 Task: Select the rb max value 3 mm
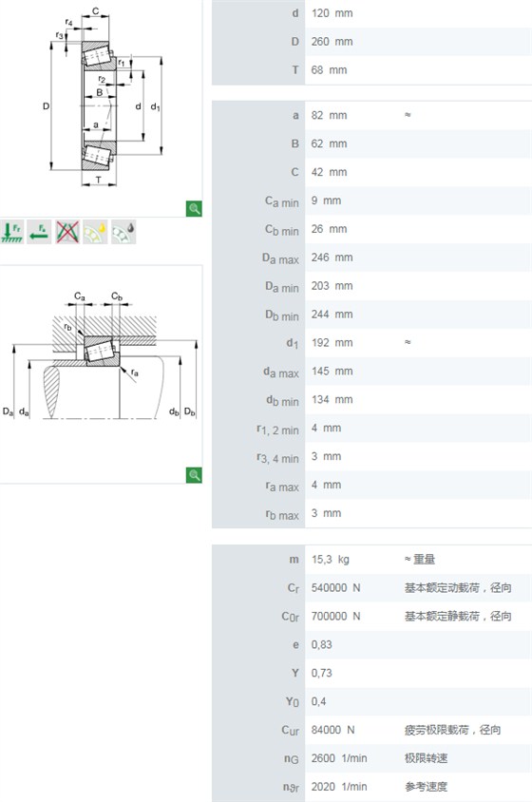point(326,513)
